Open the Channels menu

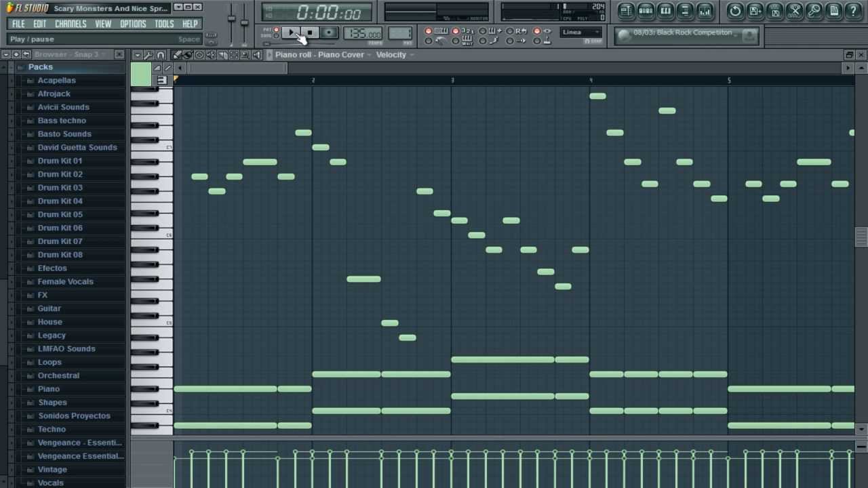(x=71, y=24)
